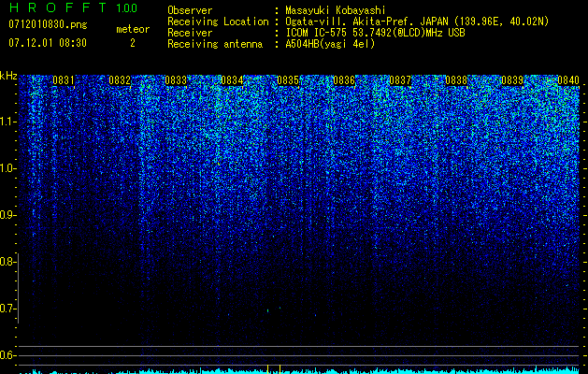This screenshot has width=588, height=374.
Task: Click the 1.1 kHz axis label
Action: [x=7, y=122]
